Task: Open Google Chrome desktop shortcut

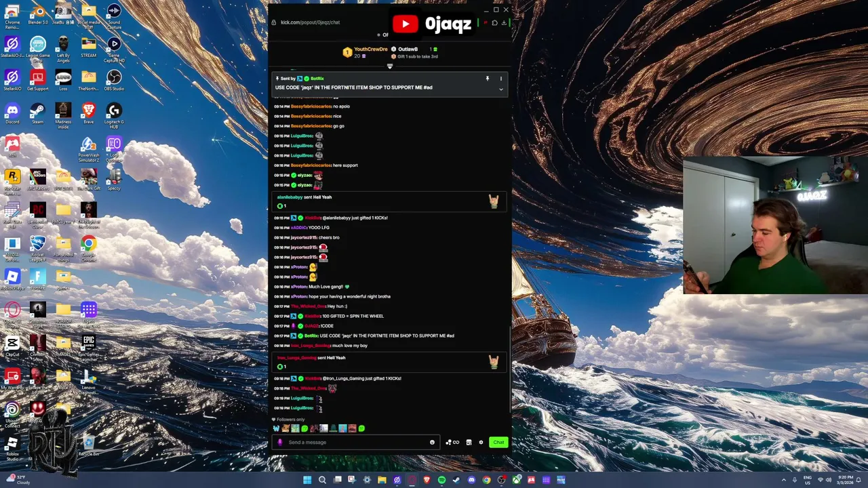Action: pyautogui.click(x=88, y=248)
